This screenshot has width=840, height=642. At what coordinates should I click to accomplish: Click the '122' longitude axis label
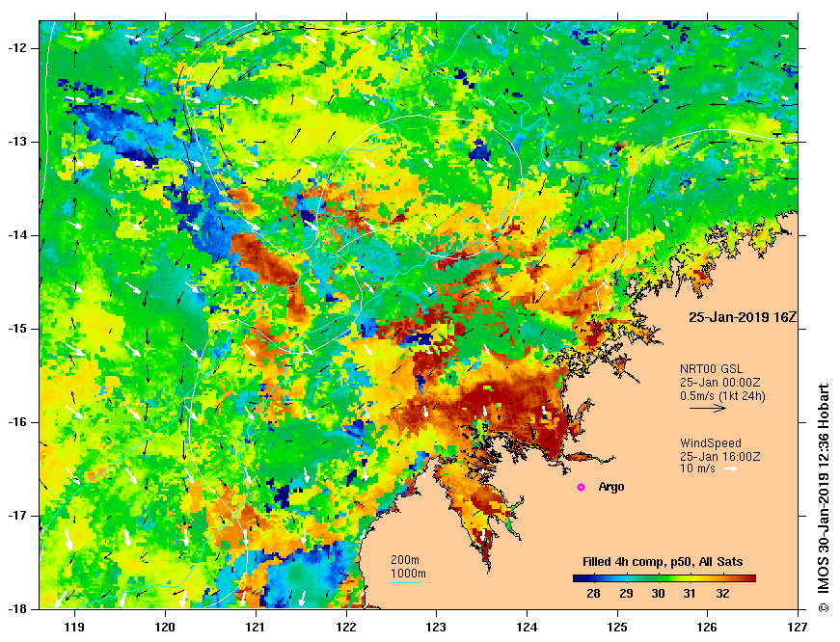point(345,627)
